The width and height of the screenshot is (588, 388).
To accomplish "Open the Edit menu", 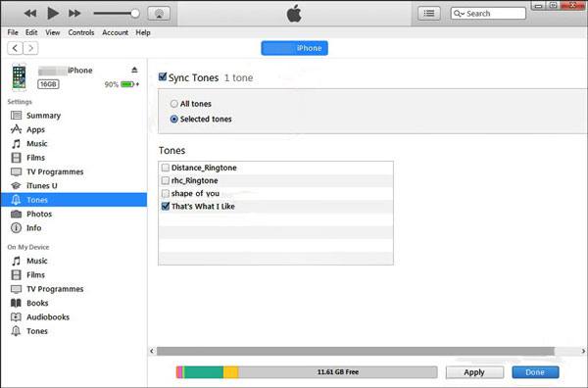I will pyautogui.click(x=31, y=32).
